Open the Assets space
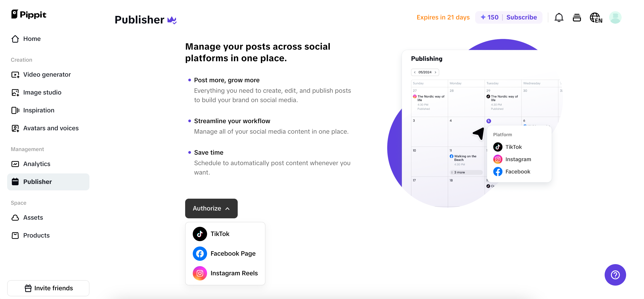 click(33, 218)
